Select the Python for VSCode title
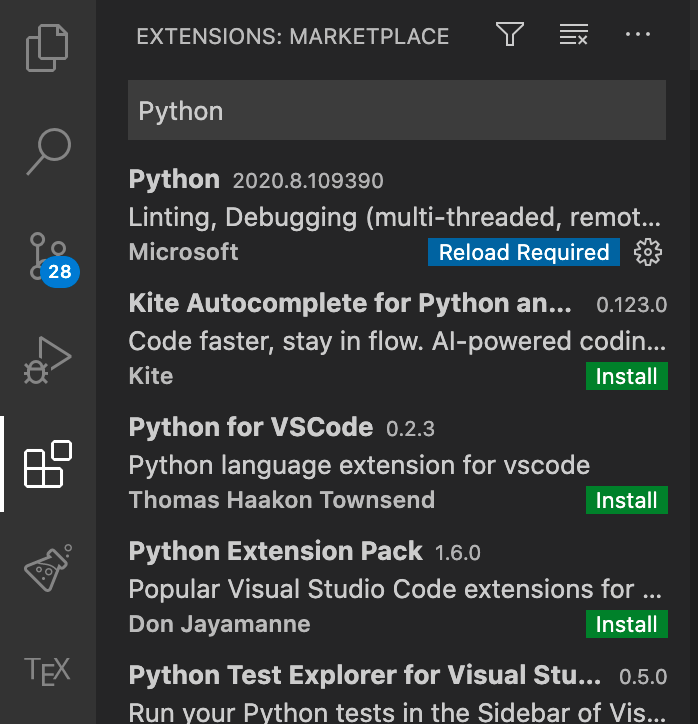 251,427
